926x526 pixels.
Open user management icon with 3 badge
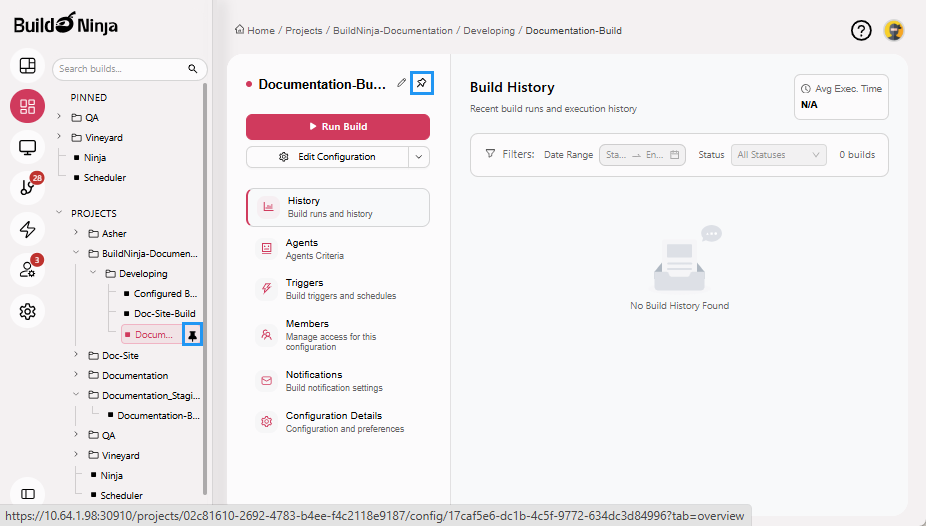coord(28,270)
